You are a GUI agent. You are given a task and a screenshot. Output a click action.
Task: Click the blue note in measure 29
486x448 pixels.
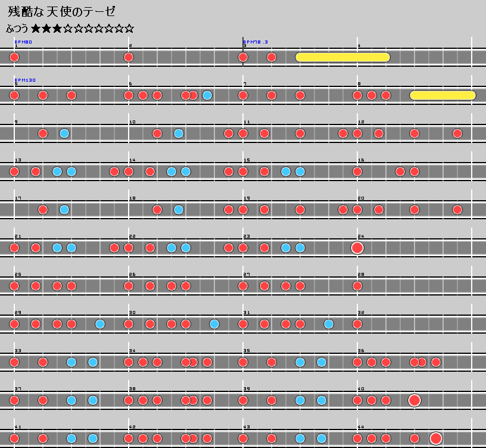100,324
